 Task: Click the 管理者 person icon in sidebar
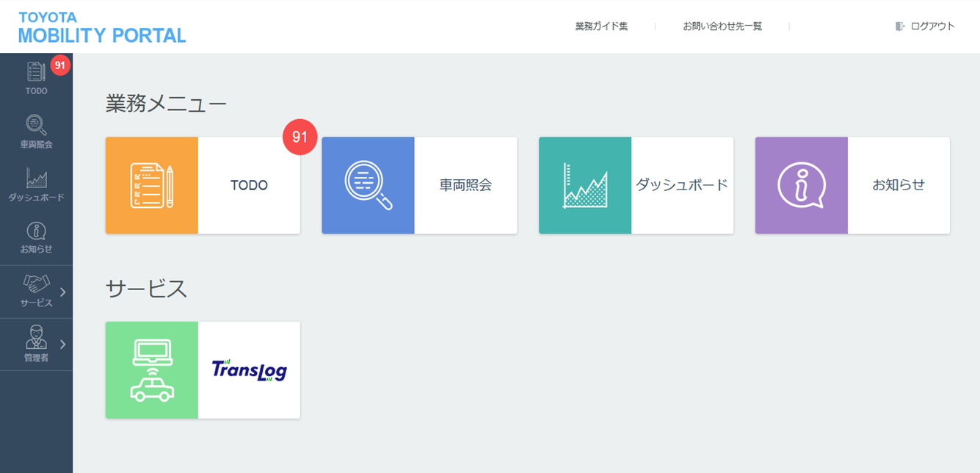pos(36,336)
